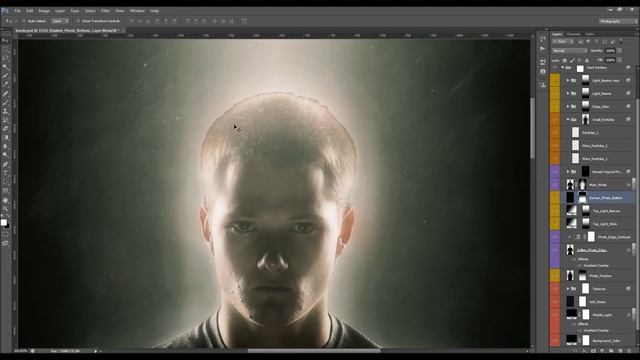Hide the Small_Particles group

555,120
